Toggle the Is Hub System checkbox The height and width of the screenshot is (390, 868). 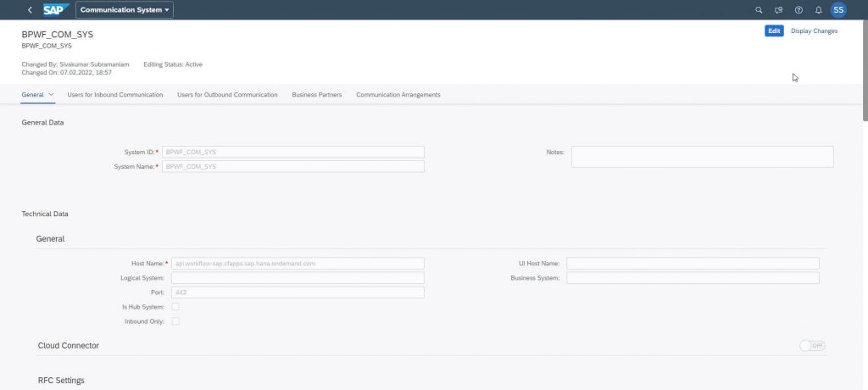pyautogui.click(x=175, y=306)
